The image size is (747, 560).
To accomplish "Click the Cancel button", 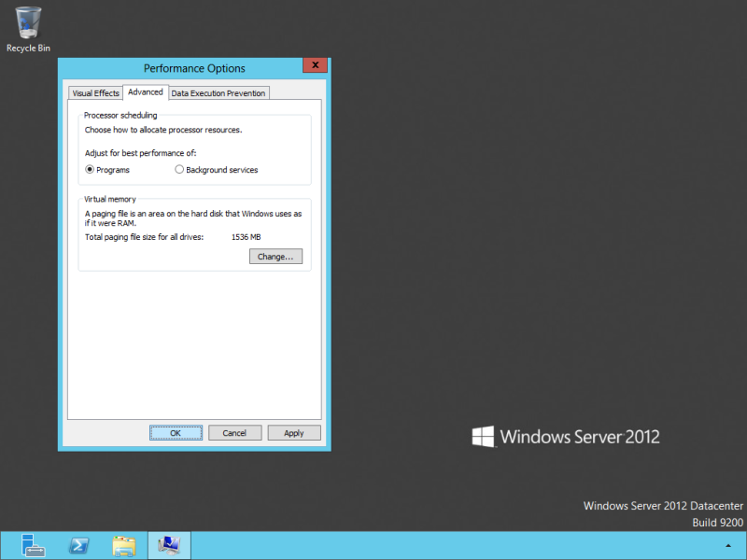I will point(235,433).
